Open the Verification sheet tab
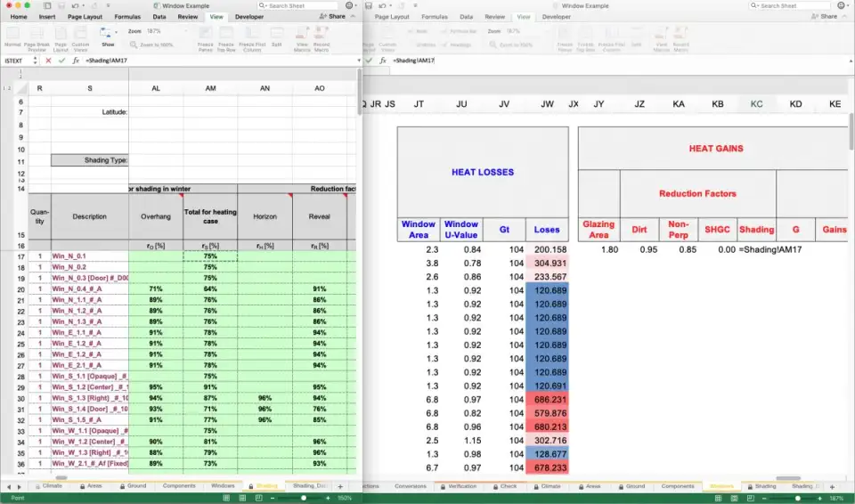The width and height of the screenshot is (855, 504). (462, 486)
